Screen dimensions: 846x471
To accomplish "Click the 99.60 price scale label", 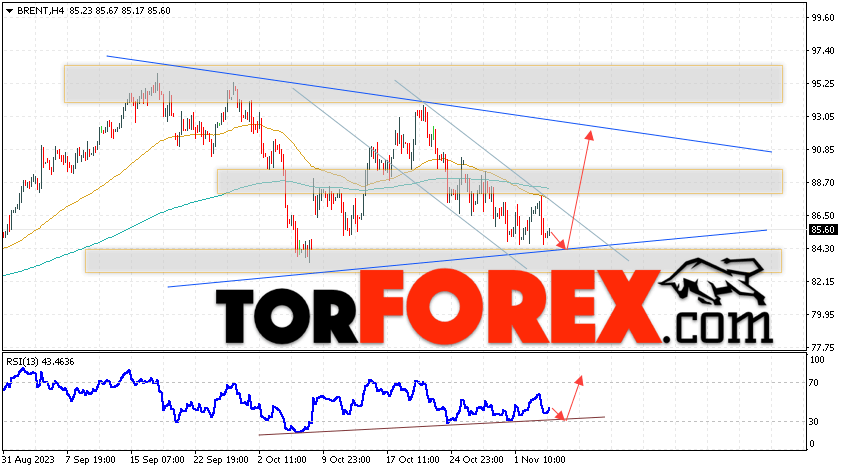I will click(x=823, y=18).
